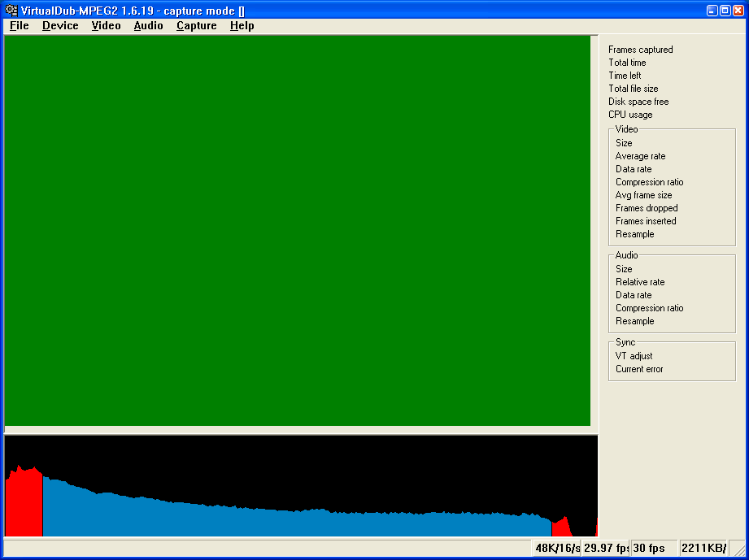Click the Frames captured label

641,50
